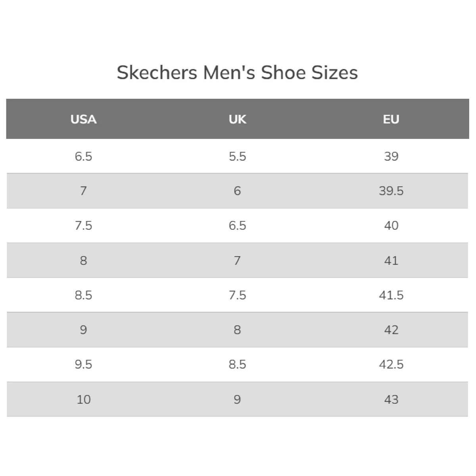Click EU size 40 cell
This screenshot has height=476, width=476.
click(x=391, y=226)
